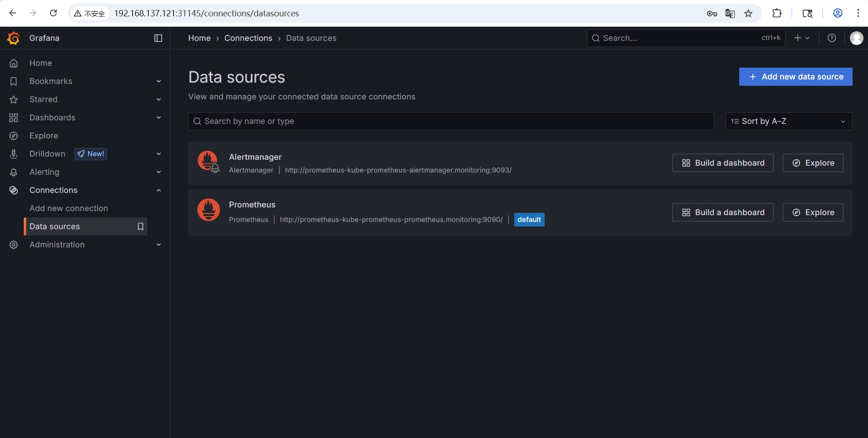Open the help question mark icon

832,38
